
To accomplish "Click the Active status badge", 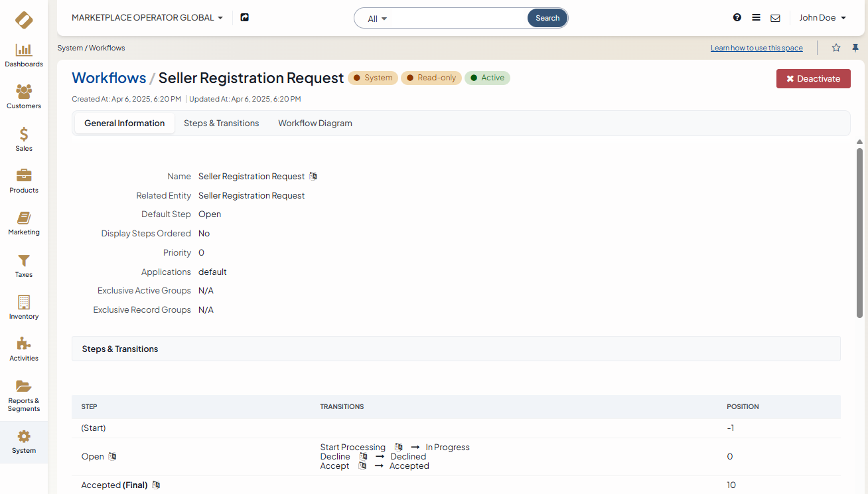I will click(487, 78).
